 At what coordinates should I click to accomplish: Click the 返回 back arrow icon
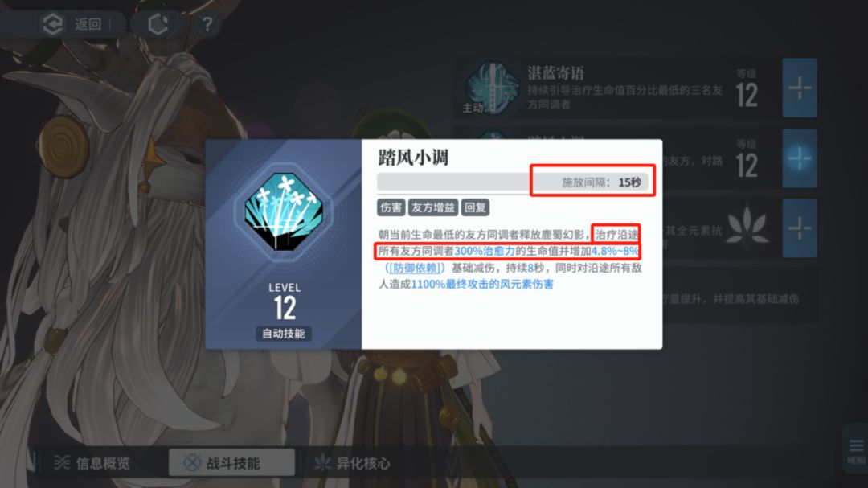[53, 24]
